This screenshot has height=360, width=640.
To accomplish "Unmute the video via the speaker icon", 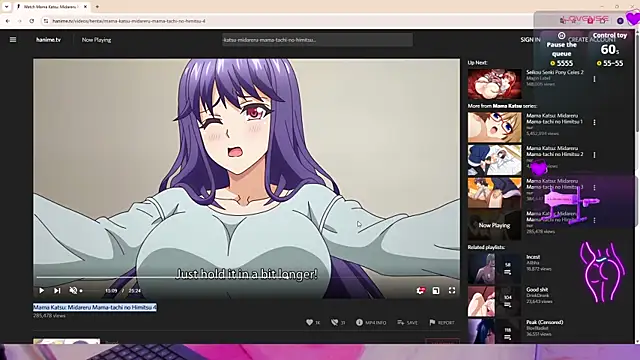I will [x=73, y=290].
